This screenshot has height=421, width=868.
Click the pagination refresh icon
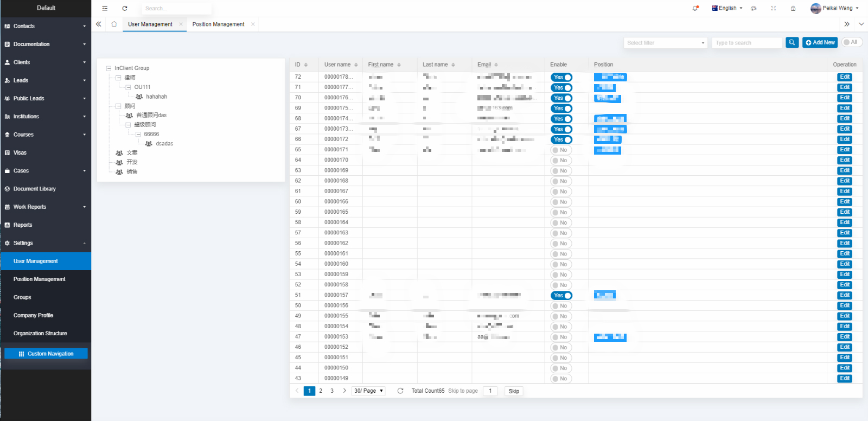pyautogui.click(x=400, y=391)
